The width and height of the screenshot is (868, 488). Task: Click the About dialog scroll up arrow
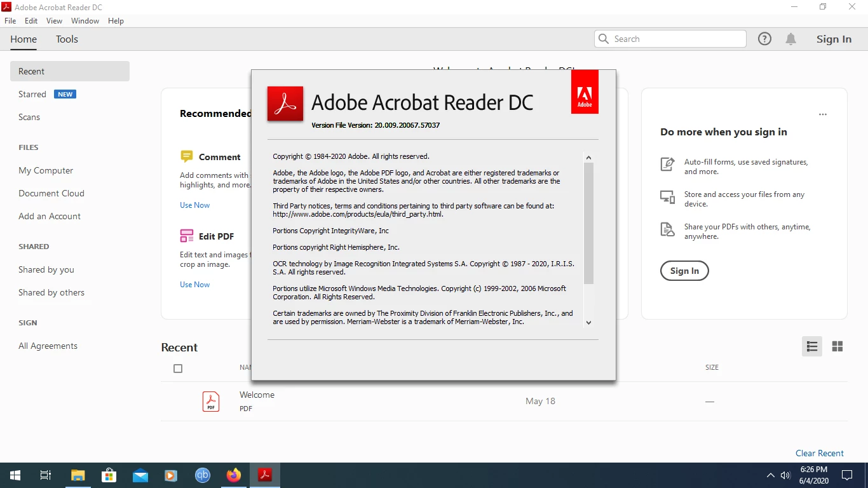click(588, 158)
